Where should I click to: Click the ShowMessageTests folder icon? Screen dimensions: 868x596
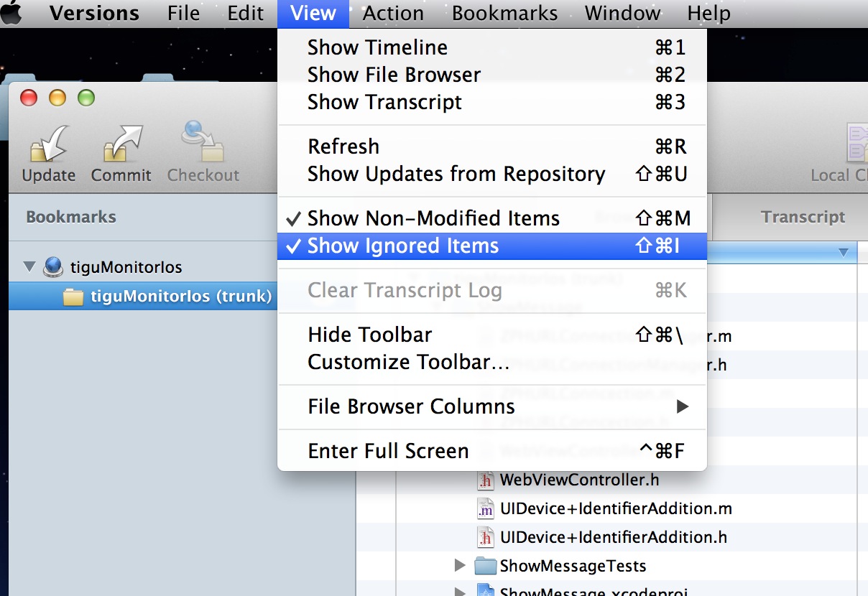point(486,566)
